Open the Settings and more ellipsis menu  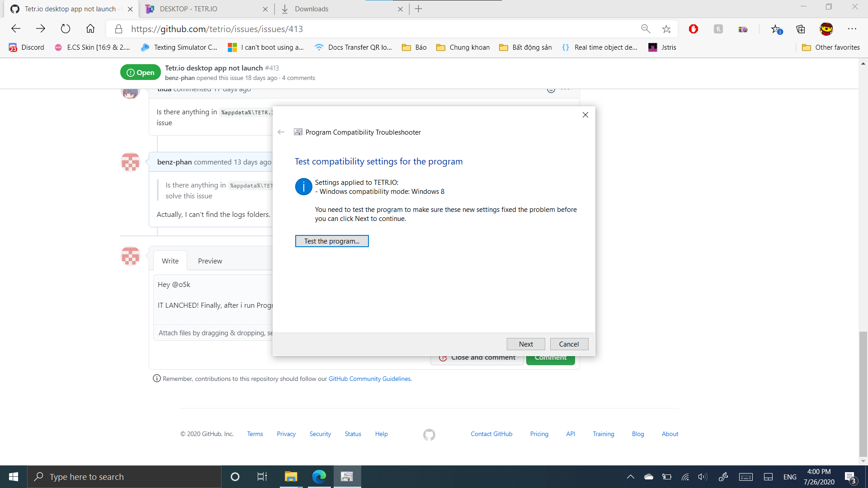coord(853,29)
